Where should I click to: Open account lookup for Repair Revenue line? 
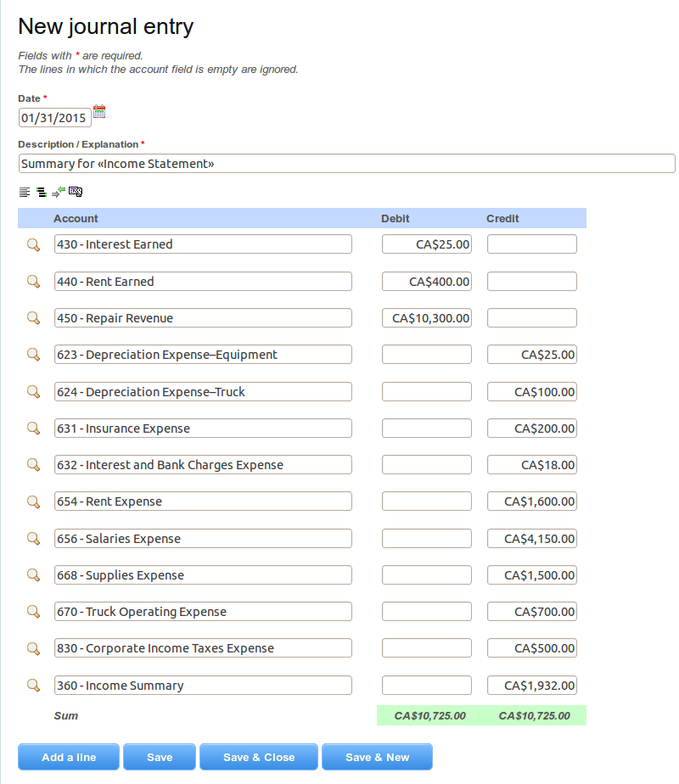33,318
